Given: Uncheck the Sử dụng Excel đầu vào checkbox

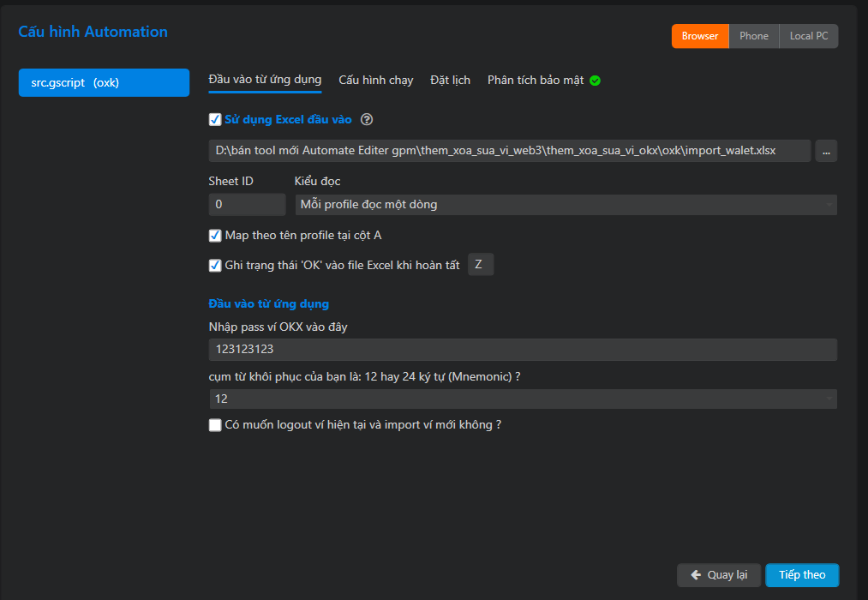Looking at the screenshot, I should [215, 120].
